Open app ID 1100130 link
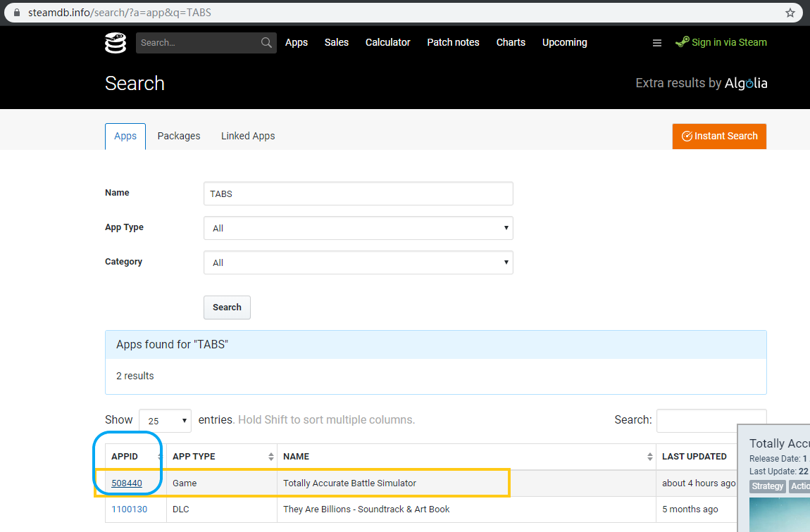Screen dimensions: 810x532 (129, 509)
